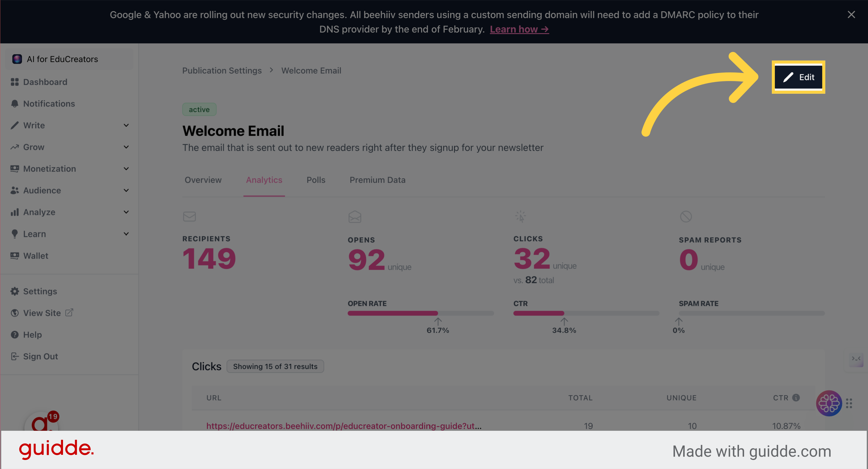Switch to the Polls tab
Viewport: 868px width, 469px height.
(x=316, y=180)
